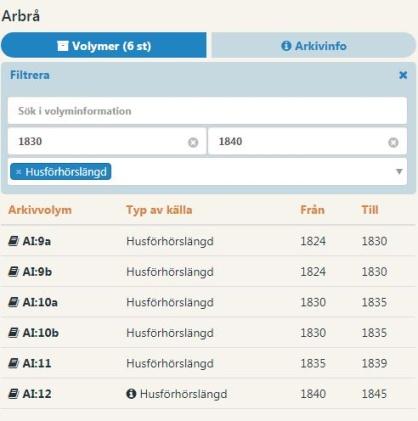Select the Husförhörslängd text in the AI:9a row

(170, 241)
